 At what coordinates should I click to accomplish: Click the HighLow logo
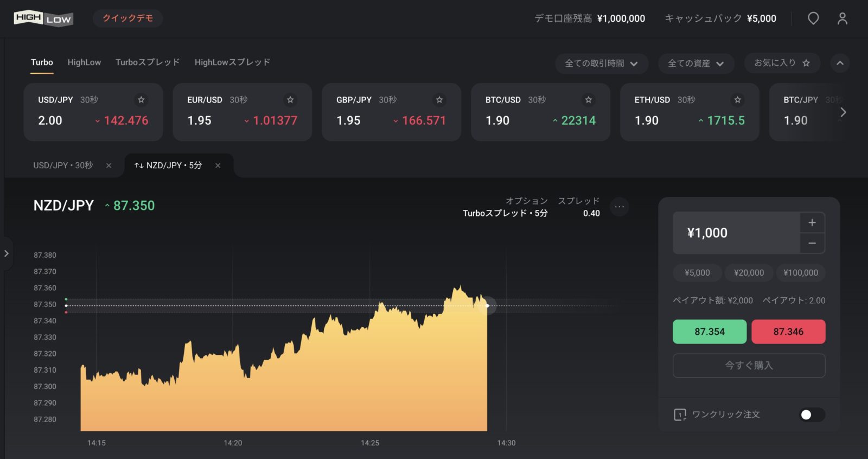(43, 18)
